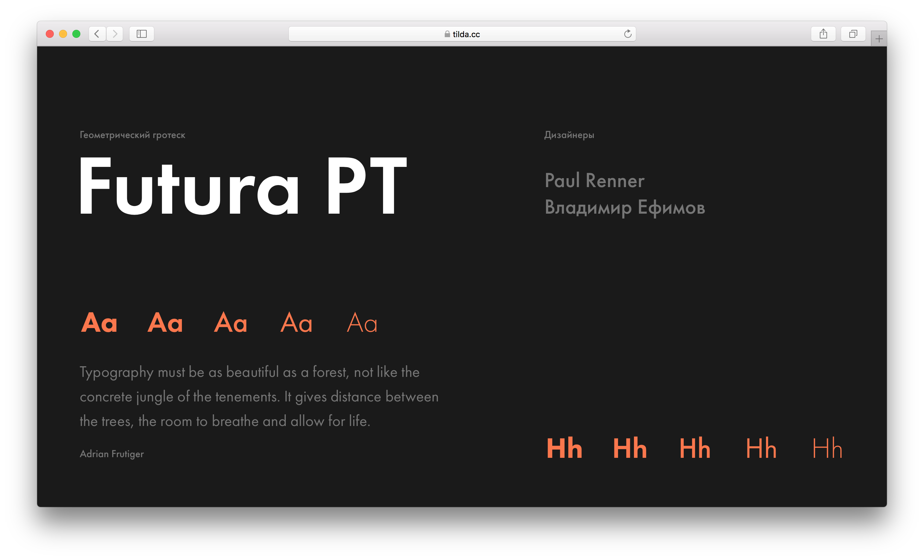The height and width of the screenshot is (560, 924).
Task: Click the tilda.cc address field
Action: 466,34
